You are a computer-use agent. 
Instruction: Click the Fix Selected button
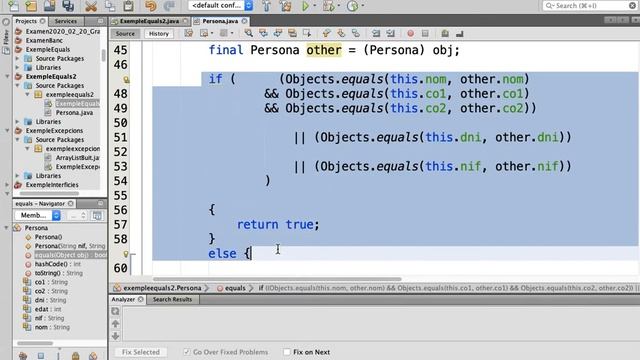click(x=140, y=352)
